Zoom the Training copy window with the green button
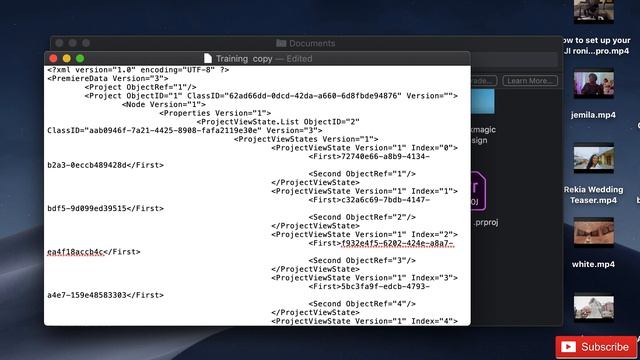The image size is (640, 360). 80,58
